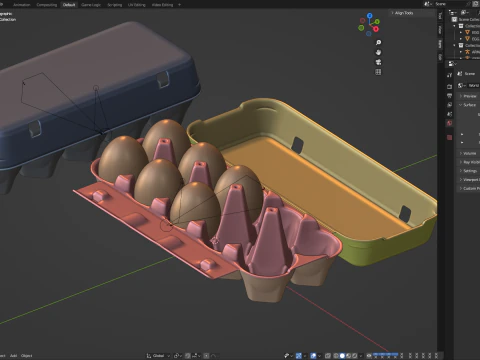Expand the first EGG mesh object

(x=461, y=32)
